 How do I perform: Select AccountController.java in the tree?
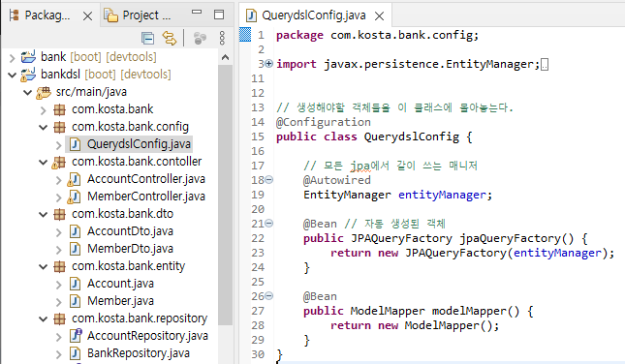click(146, 179)
